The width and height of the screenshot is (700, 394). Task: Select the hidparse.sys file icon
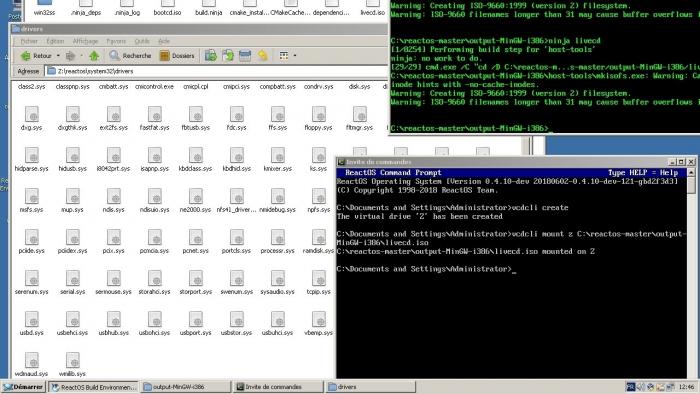[31, 156]
